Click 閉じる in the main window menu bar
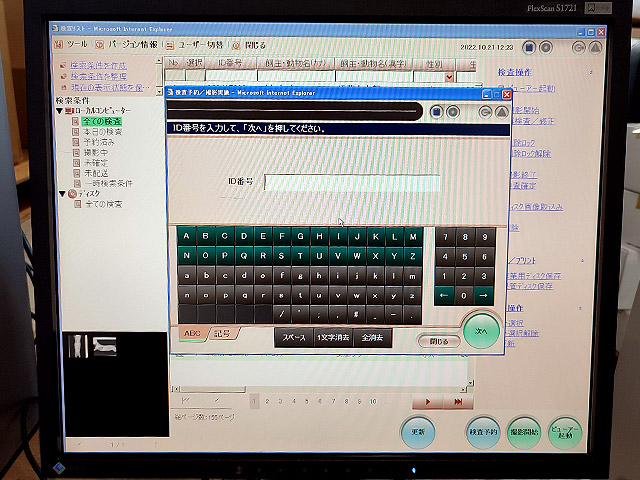640x480 pixels. click(x=255, y=45)
